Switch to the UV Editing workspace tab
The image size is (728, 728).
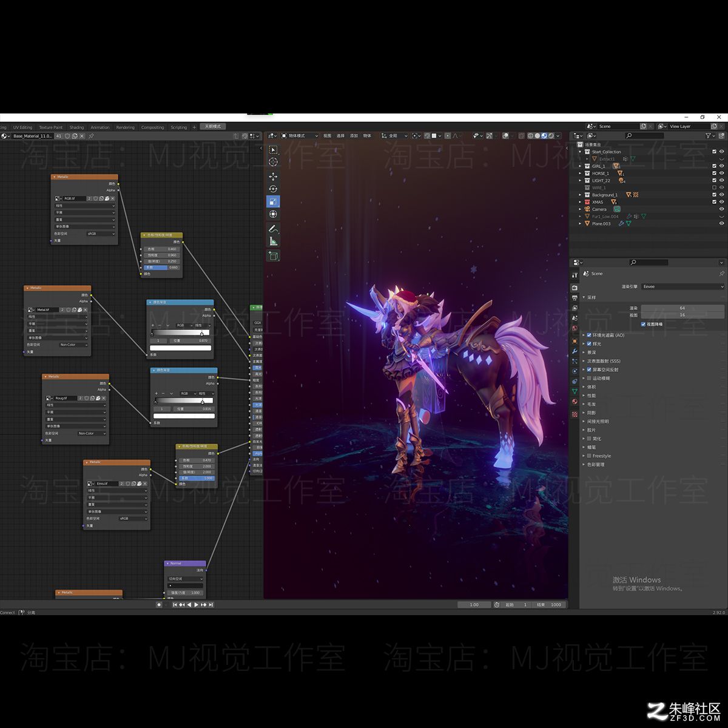(x=22, y=127)
